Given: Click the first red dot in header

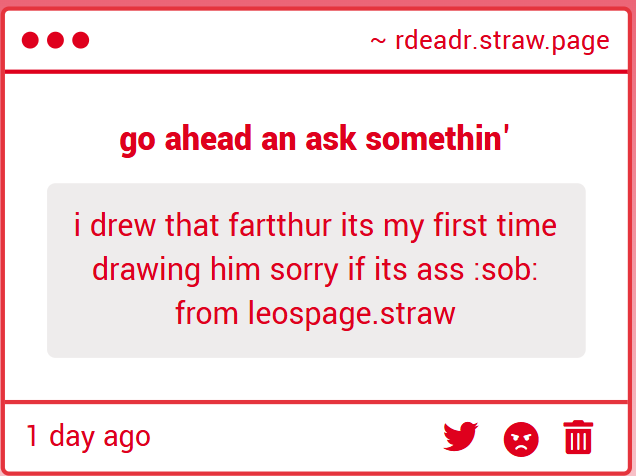Looking at the screenshot, I should pyautogui.click(x=30, y=40).
